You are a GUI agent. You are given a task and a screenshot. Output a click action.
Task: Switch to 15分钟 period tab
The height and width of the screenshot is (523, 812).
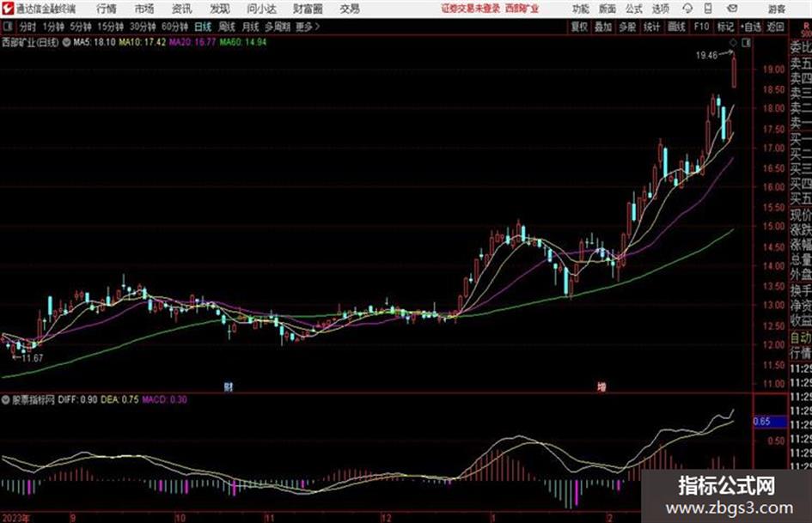point(111,27)
